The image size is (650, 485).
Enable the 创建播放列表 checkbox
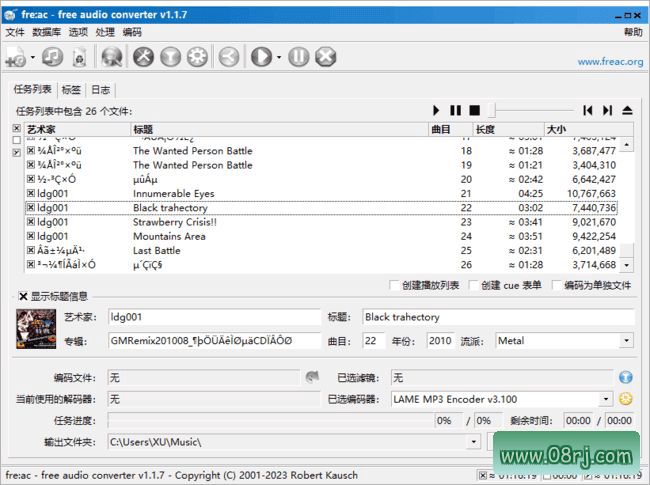click(394, 285)
